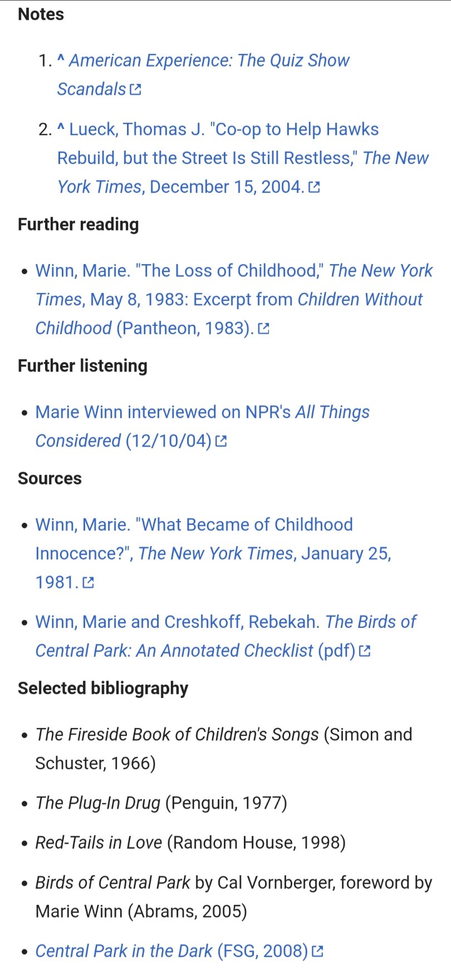Open What Became of Childhood Innocence link

click(213, 553)
